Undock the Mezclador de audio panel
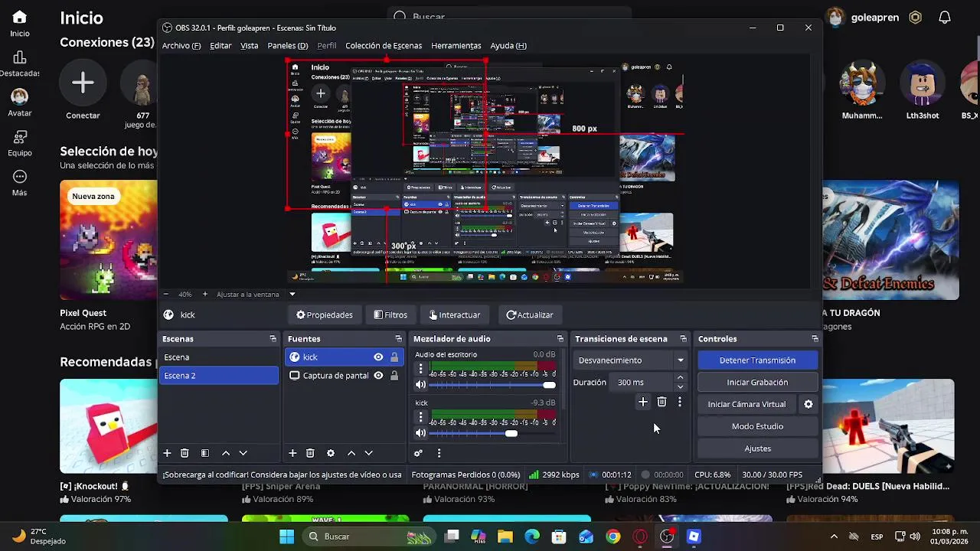This screenshot has height=551, width=980. [x=560, y=338]
